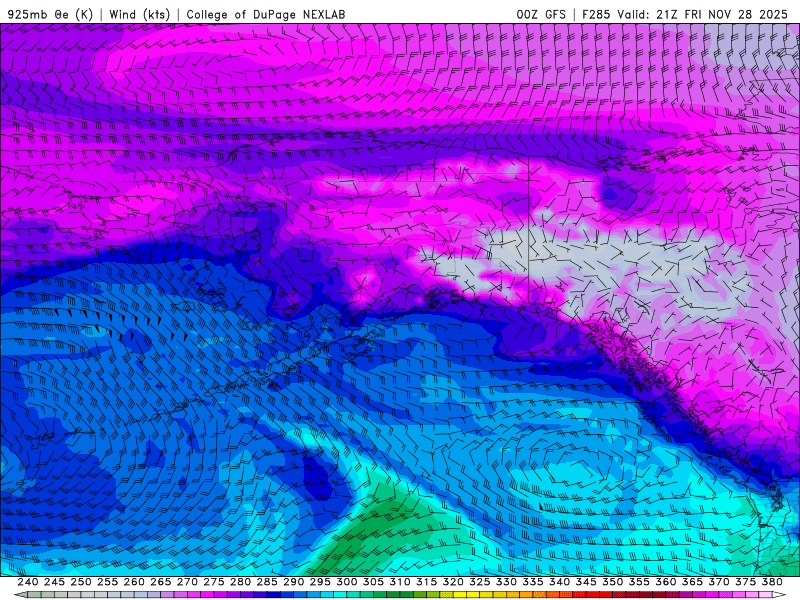Click the 250 value on color scale
The image size is (800, 600).
tap(81, 582)
